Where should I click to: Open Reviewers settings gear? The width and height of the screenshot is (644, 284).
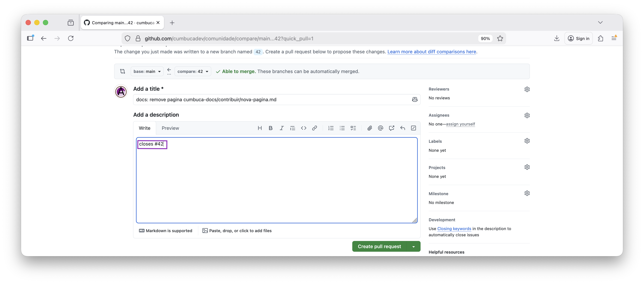click(527, 89)
